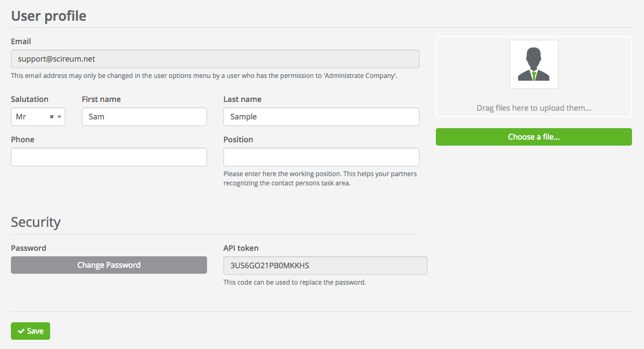644x349 pixels.
Task: Click the Position help text below the field
Action: [x=320, y=178]
